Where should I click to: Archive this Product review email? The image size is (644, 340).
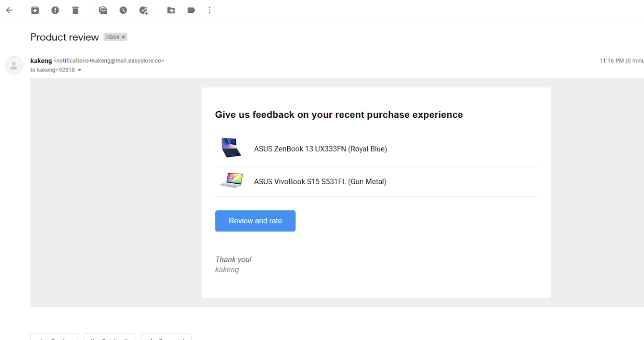(x=35, y=10)
